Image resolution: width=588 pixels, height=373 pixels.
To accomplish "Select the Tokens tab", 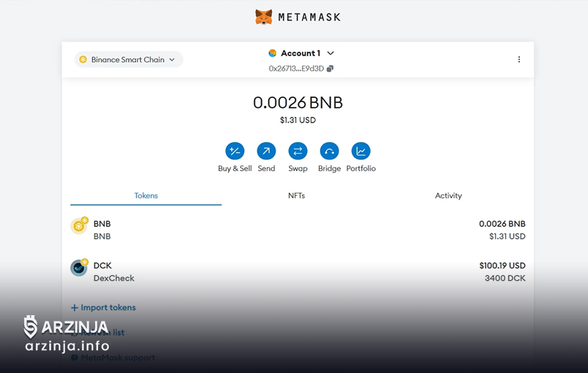I will tap(146, 196).
